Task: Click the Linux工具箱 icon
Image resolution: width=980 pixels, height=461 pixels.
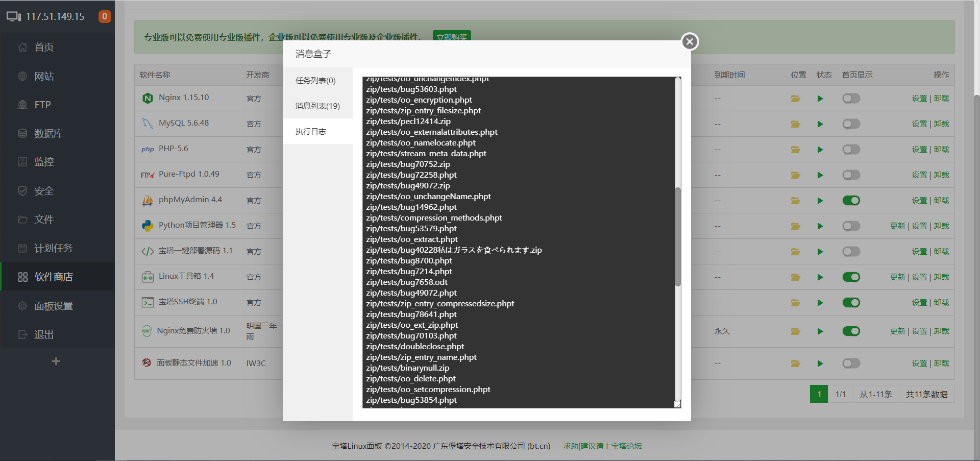Action: pos(148,277)
